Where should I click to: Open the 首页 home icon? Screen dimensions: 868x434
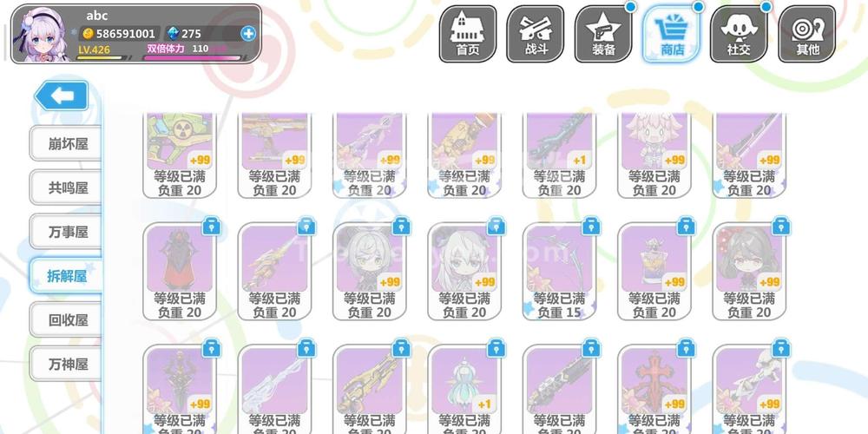tap(468, 34)
